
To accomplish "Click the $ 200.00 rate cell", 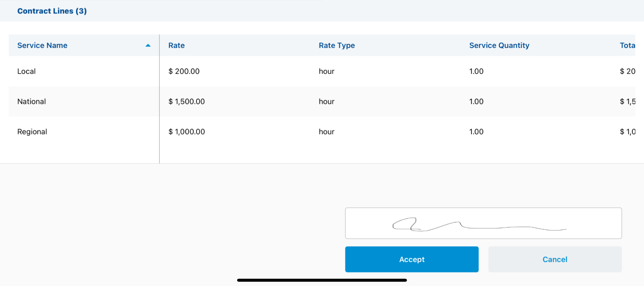I will (184, 71).
